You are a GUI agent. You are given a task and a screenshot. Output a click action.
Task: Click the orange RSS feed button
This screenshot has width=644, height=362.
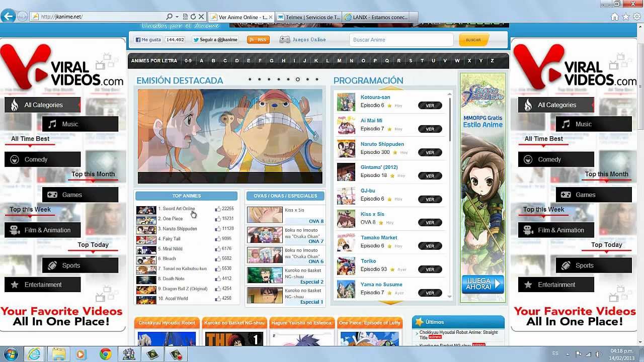tap(258, 40)
